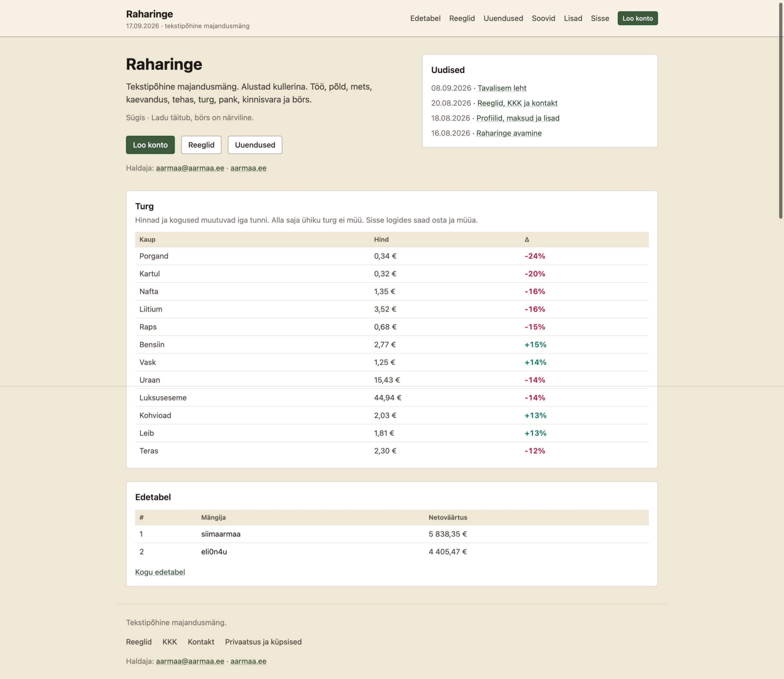This screenshot has width=784, height=679.
Task: Click Kohvioad in the market table
Action: pyautogui.click(x=155, y=415)
